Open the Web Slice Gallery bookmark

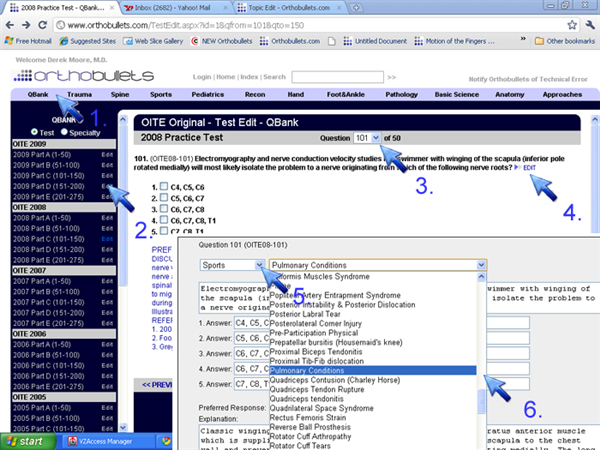pos(153,41)
